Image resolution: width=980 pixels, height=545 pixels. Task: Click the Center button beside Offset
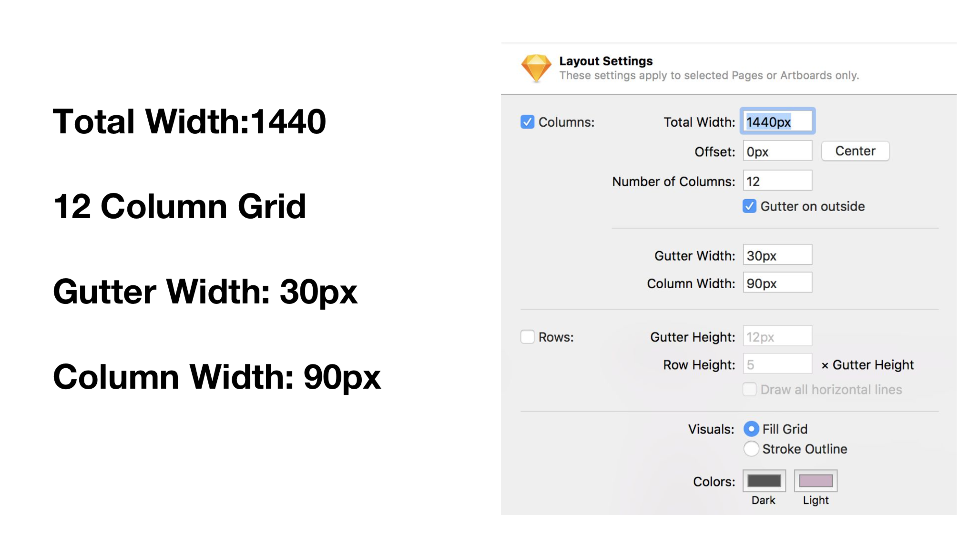pos(855,151)
